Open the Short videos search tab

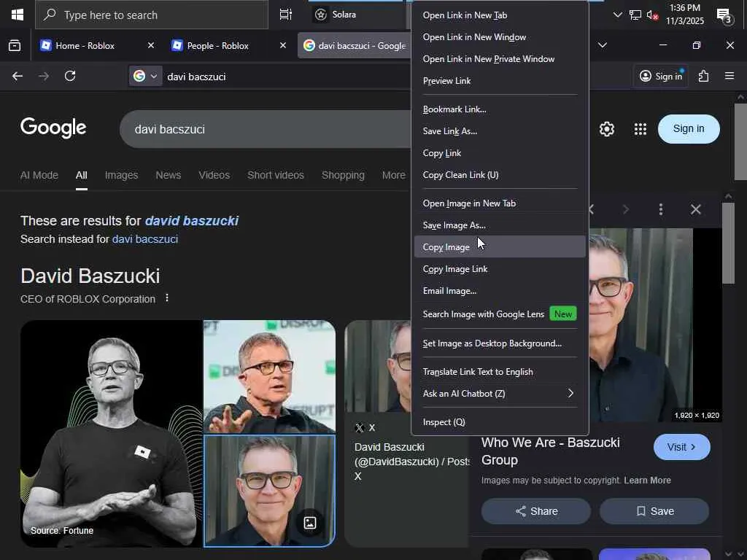pos(275,175)
